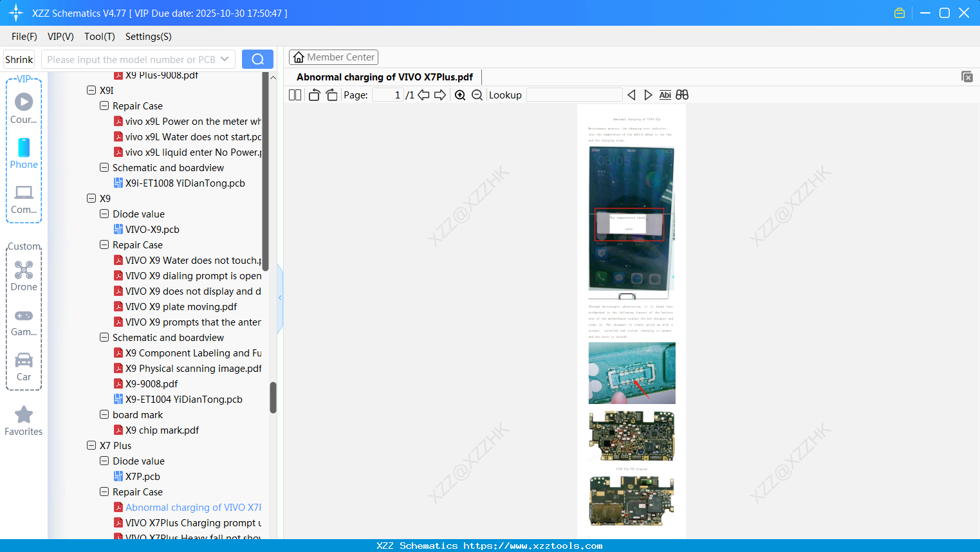Open VIVO X9 Water does not touch file
The image size is (980, 552).
point(188,261)
